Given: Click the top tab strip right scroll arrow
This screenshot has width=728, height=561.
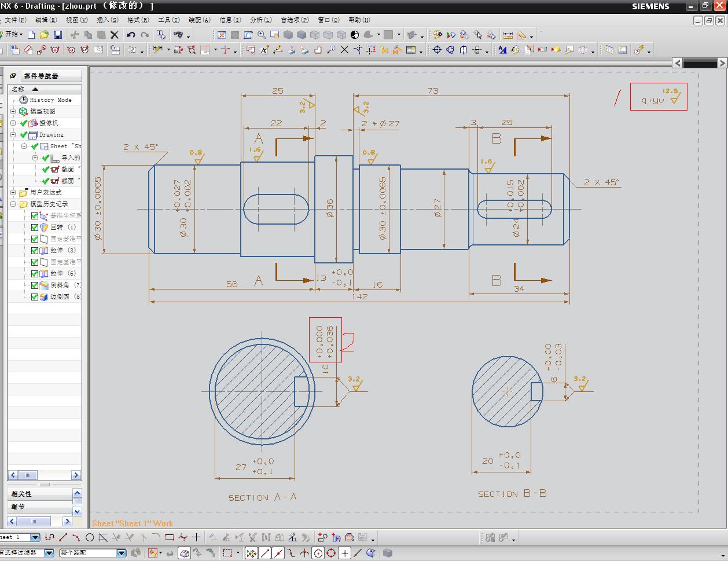Looking at the screenshot, I should (722, 63).
